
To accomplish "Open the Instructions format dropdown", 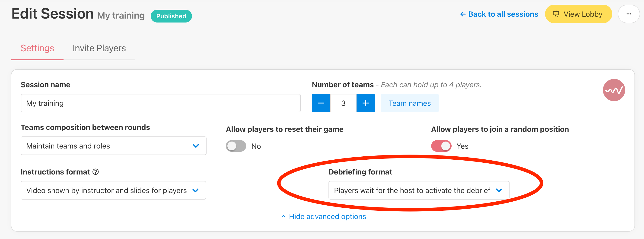I will (113, 191).
